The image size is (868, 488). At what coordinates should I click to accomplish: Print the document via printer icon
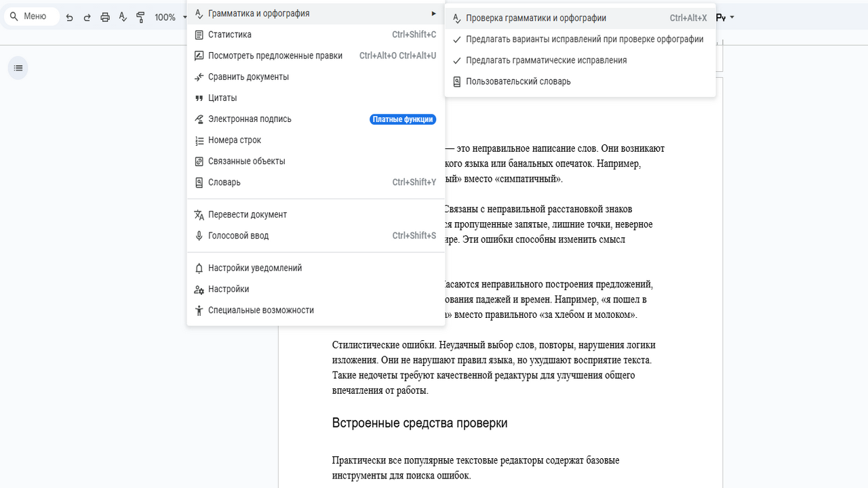(105, 17)
